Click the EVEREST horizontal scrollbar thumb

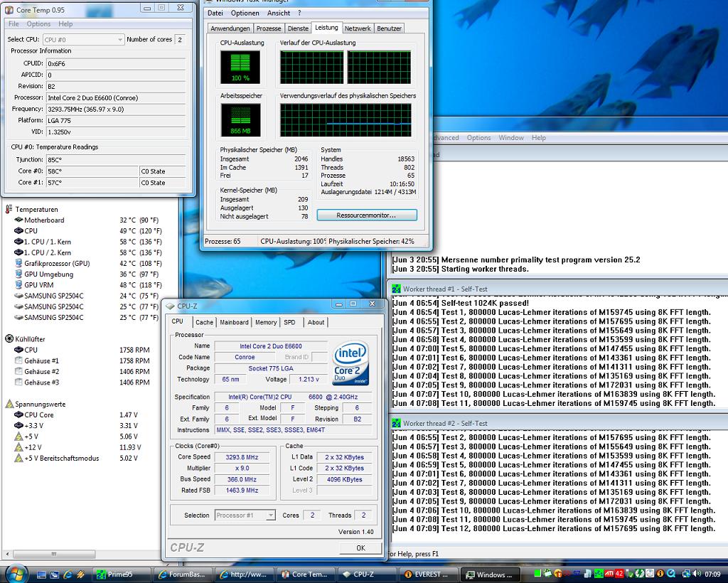point(54,555)
